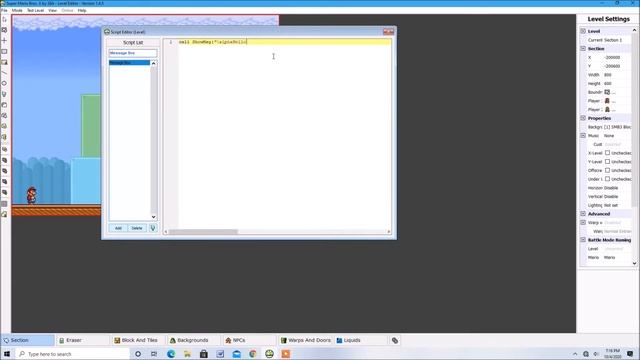Open File Explorer from taskbar

pyautogui.click(x=187, y=354)
